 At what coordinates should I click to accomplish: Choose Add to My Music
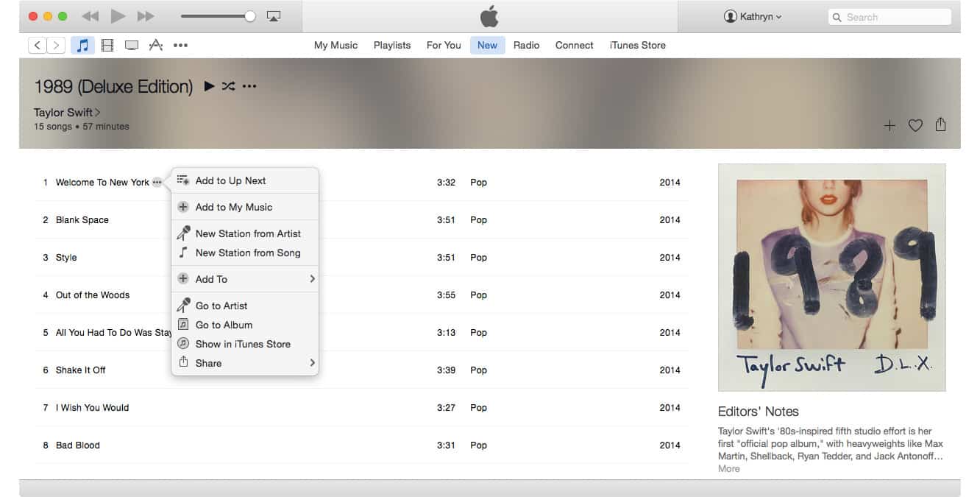coord(245,207)
